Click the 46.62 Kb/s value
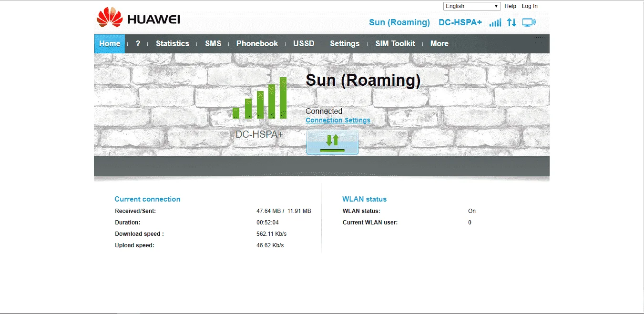This screenshot has height=314, width=644. (x=270, y=245)
